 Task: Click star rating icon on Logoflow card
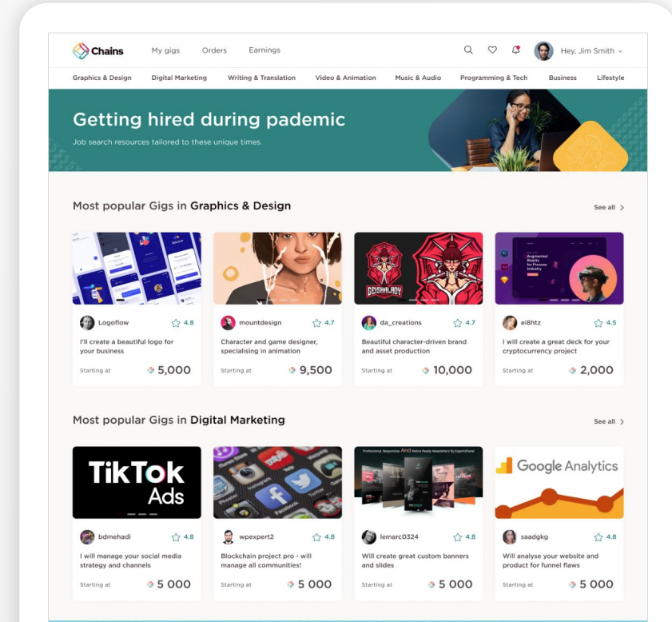(176, 323)
